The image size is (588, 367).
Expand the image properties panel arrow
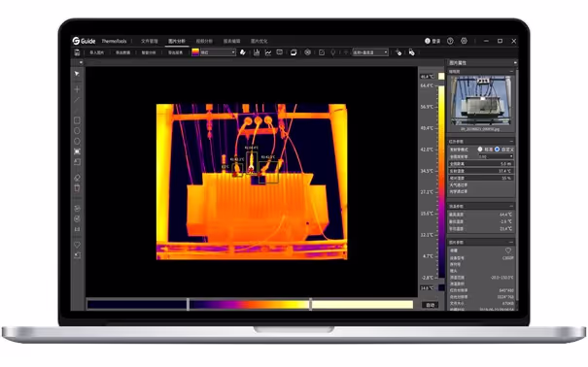click(x=515, y=62)
